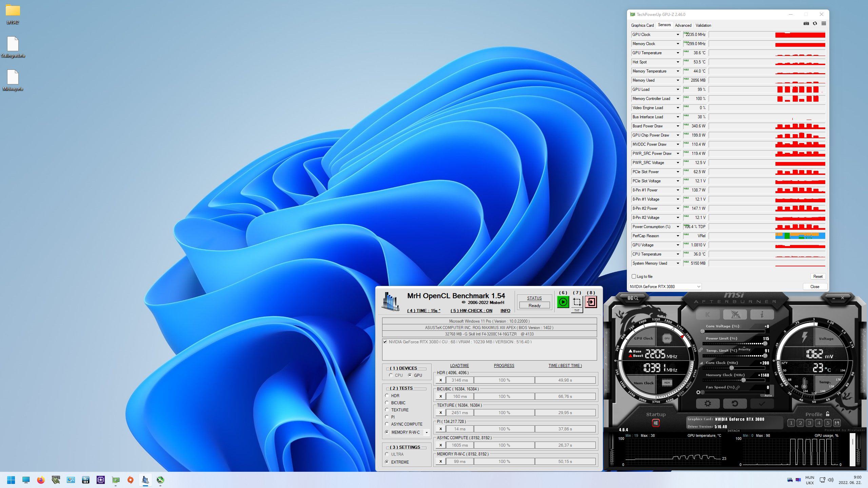Open the GPU Load sensor dropdown arrow
The image size is (868, 488).
678,89
